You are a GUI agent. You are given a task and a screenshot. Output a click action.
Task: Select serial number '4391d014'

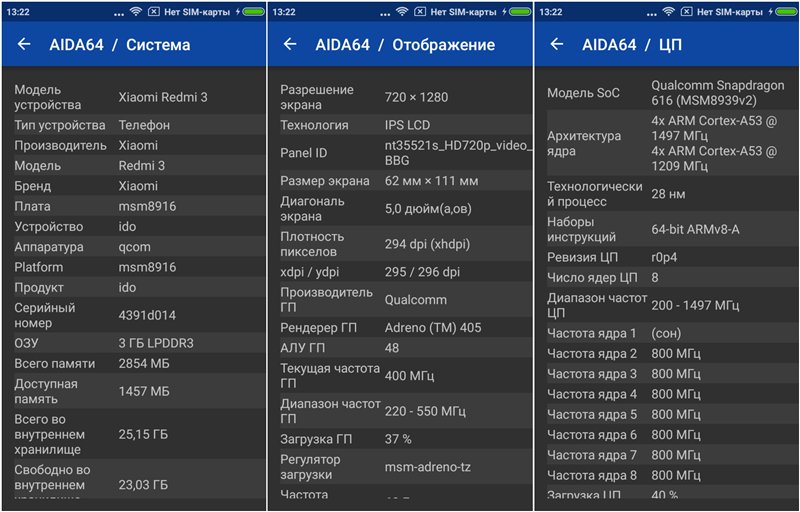pyautogui.click(x=147, y=315)
